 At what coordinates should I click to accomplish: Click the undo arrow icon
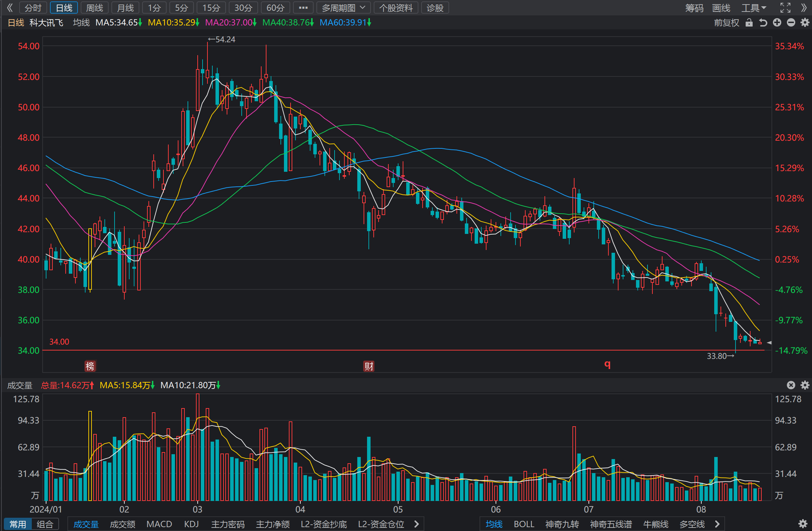[x=763, y=23]
